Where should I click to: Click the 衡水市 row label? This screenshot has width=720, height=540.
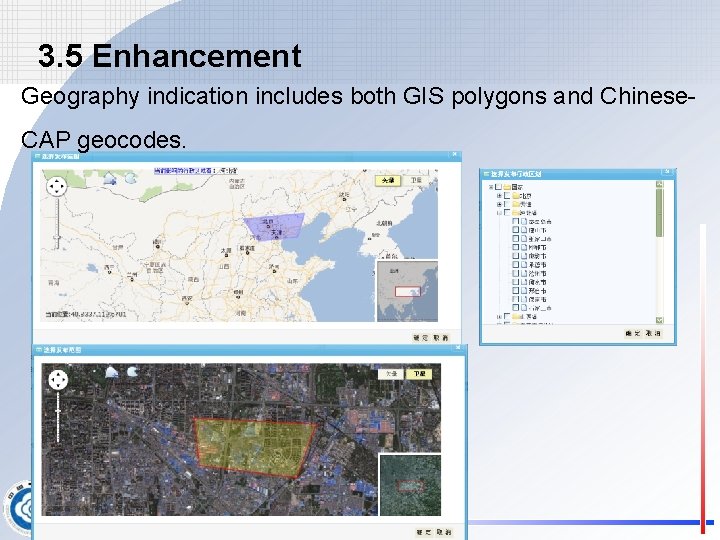pyautogui.click(x=537, y=282)
